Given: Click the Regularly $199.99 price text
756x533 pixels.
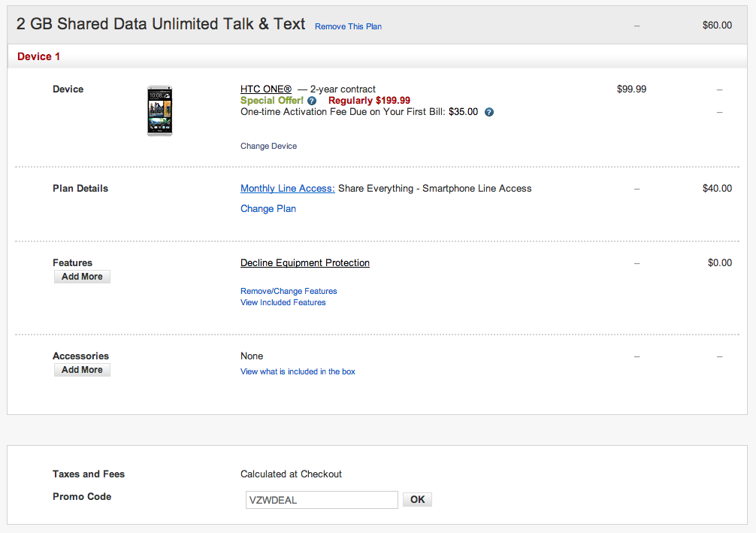Looking at the screenshot, I should [369, 101].
